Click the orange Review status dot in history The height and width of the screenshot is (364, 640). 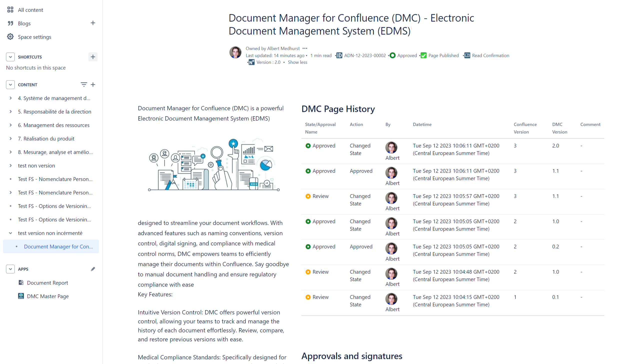pyautogui.click(x=308, y=196)
